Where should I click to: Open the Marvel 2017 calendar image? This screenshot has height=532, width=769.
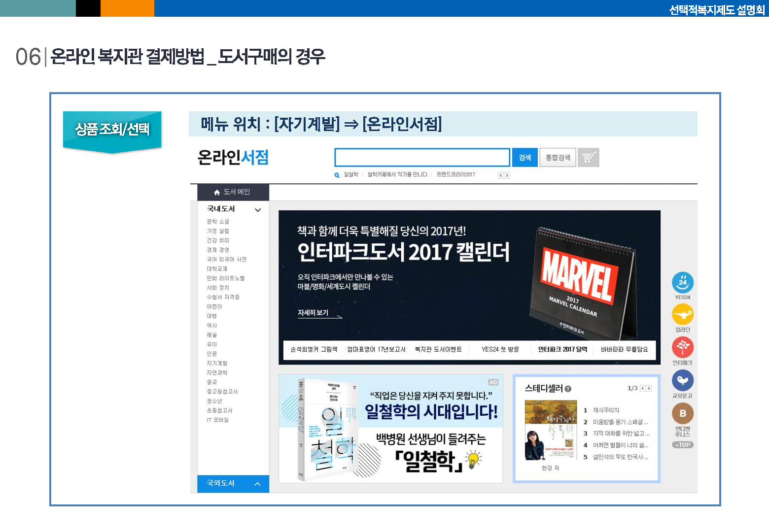click(582, 283)
